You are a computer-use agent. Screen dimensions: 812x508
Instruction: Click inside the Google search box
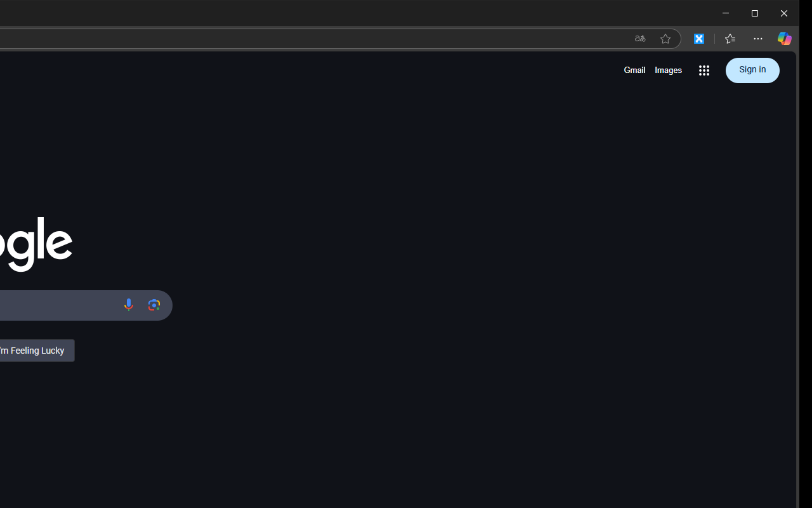tap(57, 305)
